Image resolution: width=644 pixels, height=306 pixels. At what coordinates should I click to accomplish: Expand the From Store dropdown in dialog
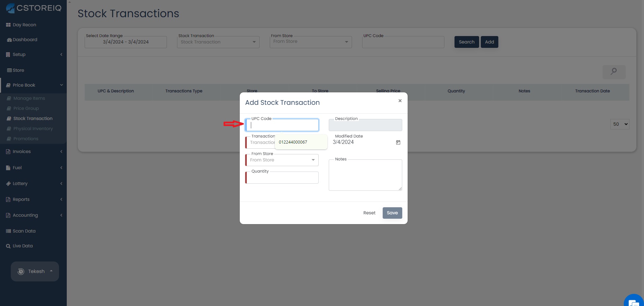click(282, 160)
